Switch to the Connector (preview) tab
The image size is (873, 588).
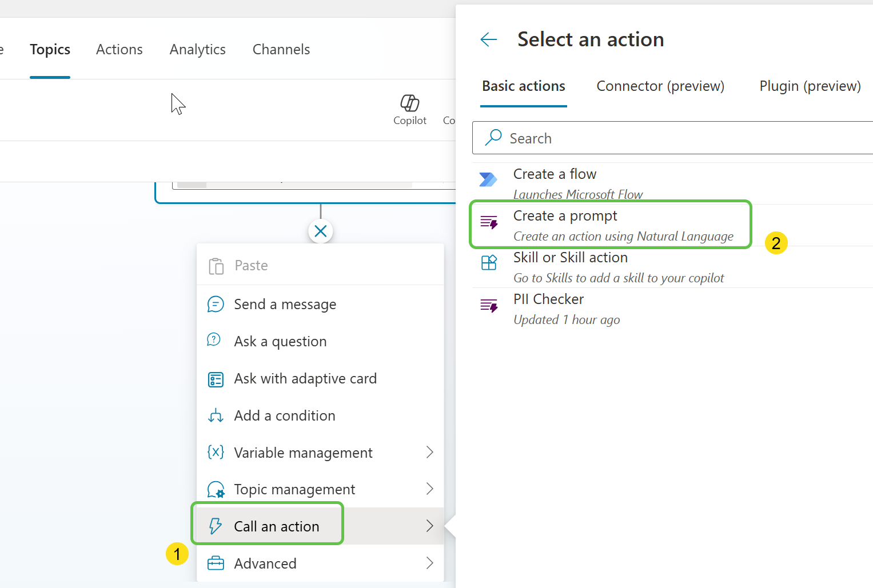pyautogui.click(x=660, y=86)
